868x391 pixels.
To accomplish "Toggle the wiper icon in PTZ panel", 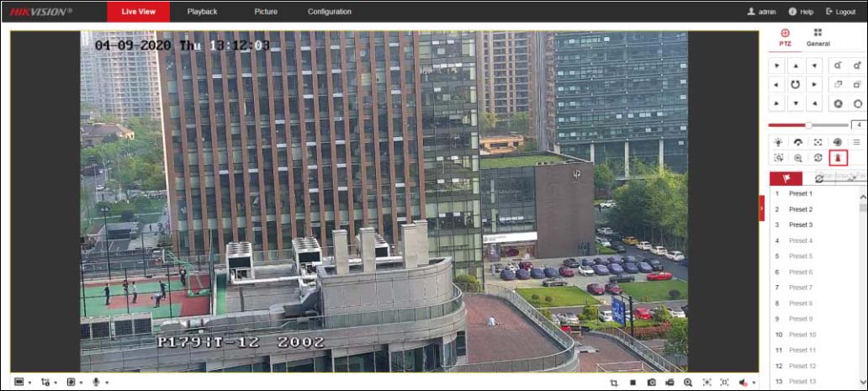I will [x=797, y=142].
